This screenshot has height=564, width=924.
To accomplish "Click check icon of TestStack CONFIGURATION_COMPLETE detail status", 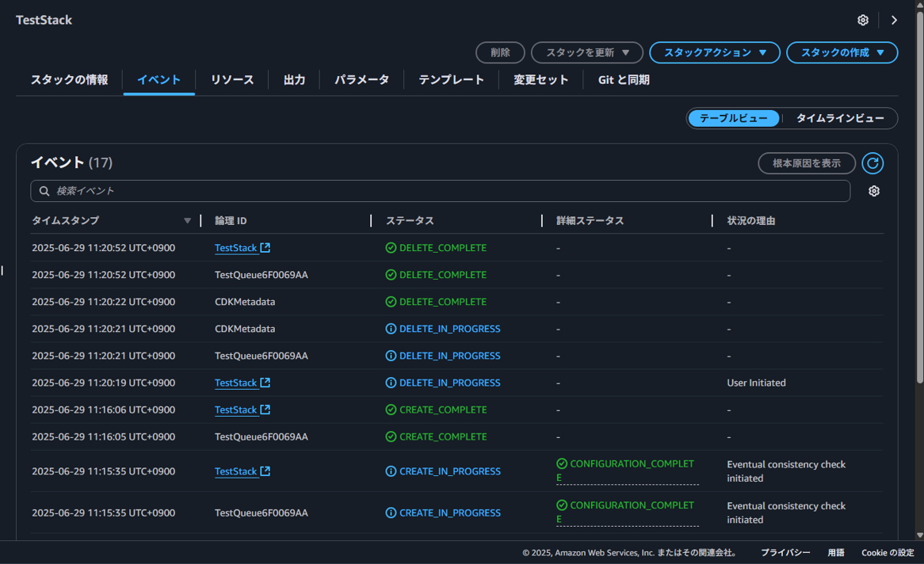I will [562, 464].
